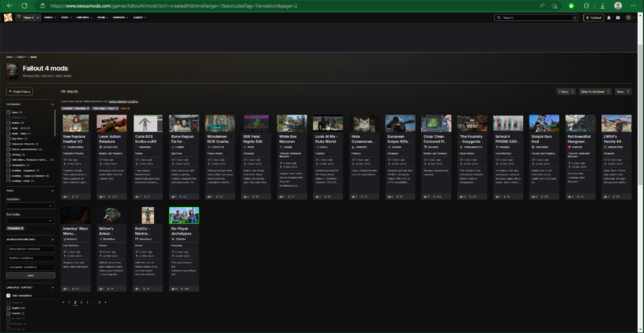
Task: Open the Media menu in navbar
Action: click(103, 18)
